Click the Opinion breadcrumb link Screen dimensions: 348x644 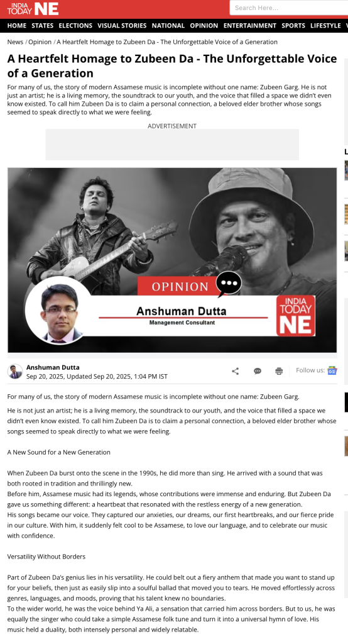point(40,42)
